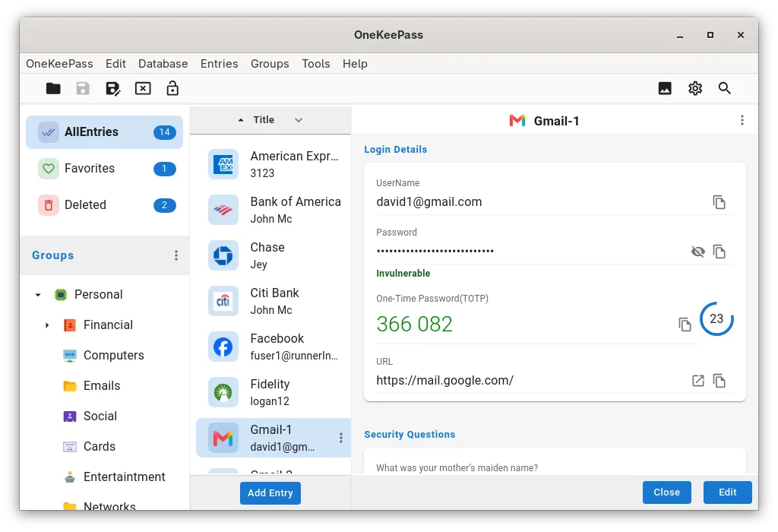Select the Fidelity entry

tap(274, 393)
